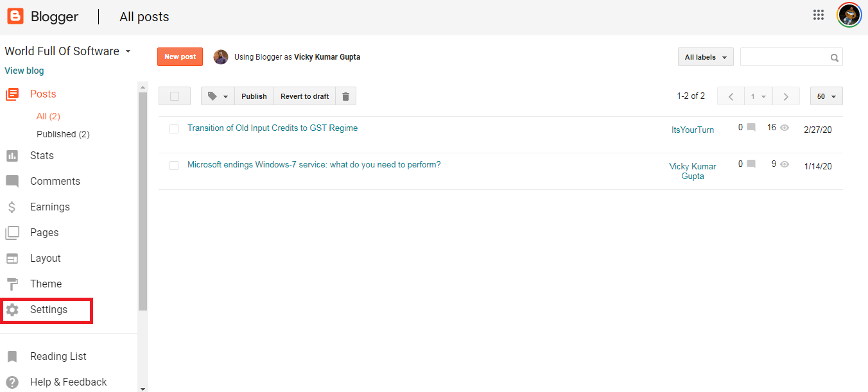Go to next page of posts
868x392 pixels.
(x=786, y=96)
